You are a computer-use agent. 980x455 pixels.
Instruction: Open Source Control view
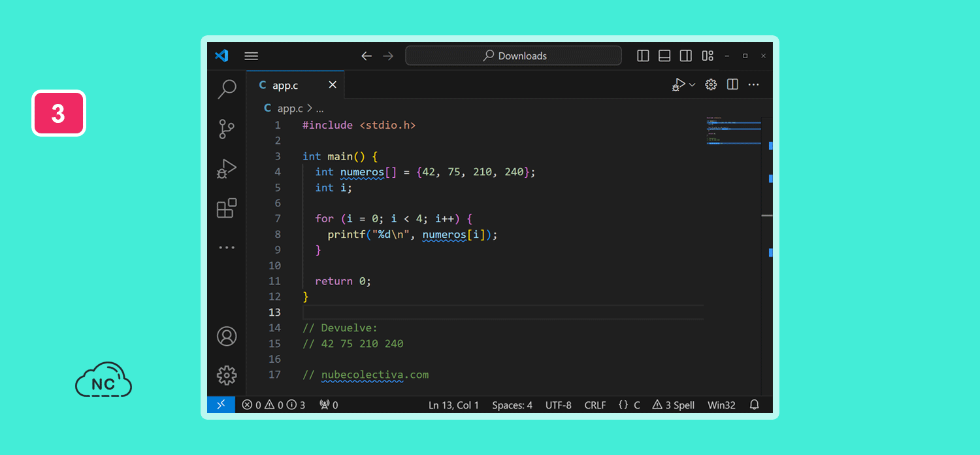[x=227, y=129]
